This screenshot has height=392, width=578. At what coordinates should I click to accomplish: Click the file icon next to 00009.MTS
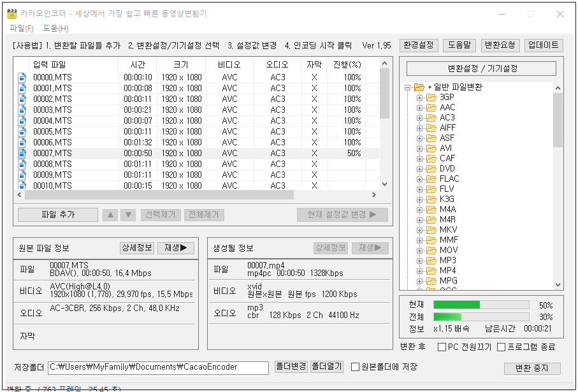coord(22,175)
